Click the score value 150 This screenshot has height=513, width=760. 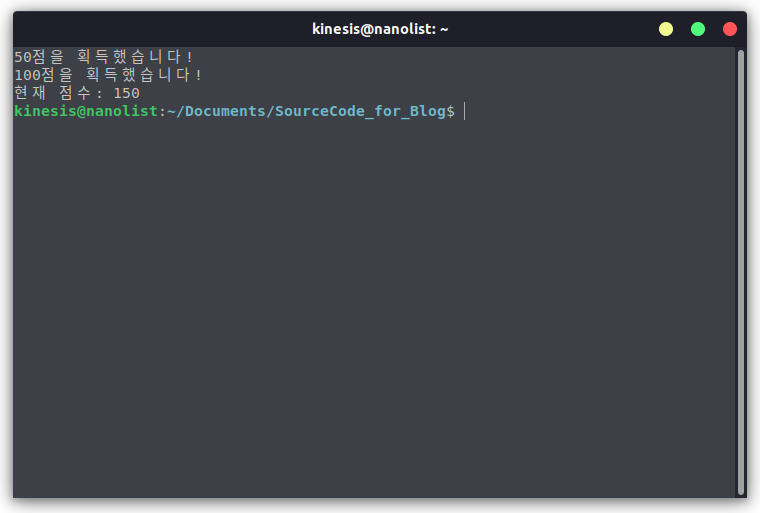click(x=127, y=93)
